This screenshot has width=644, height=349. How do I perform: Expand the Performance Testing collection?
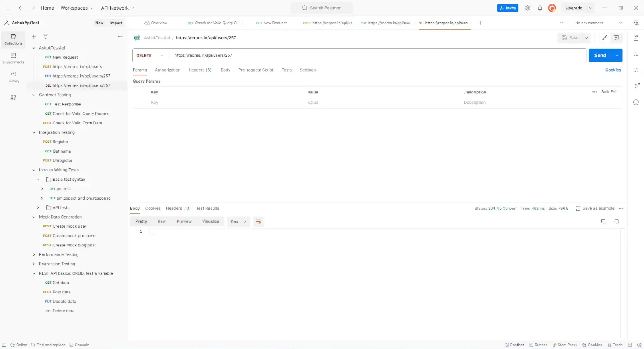pyautogui.click(x=34, y=255)
